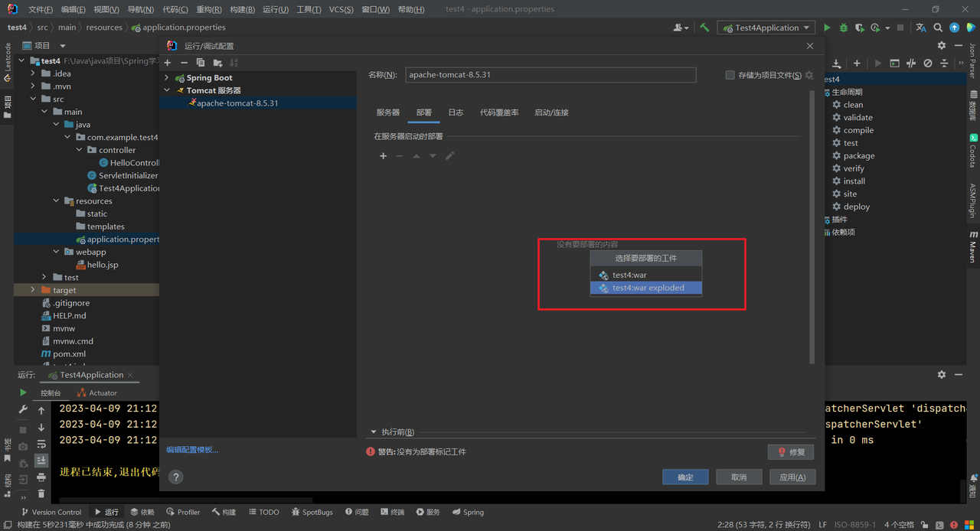Open 编辑配置模板 link
This screenshot has height=531, width=980.
pos(192,449)
